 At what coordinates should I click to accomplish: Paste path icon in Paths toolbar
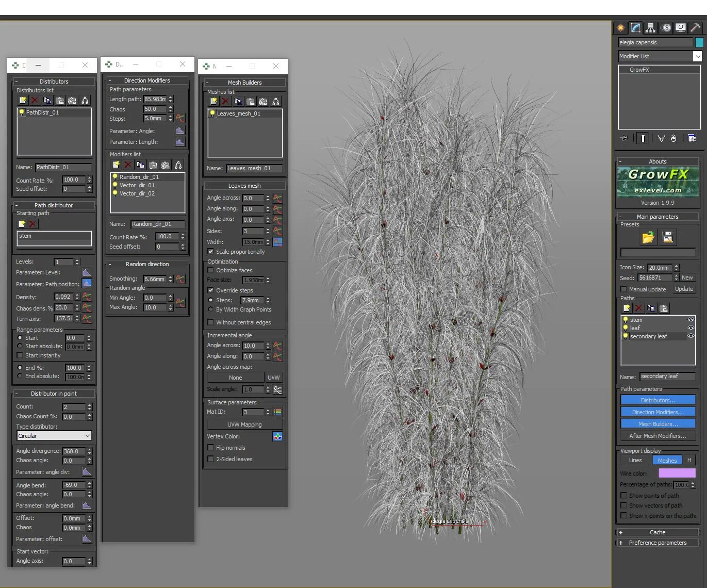[x=664, y=308]
